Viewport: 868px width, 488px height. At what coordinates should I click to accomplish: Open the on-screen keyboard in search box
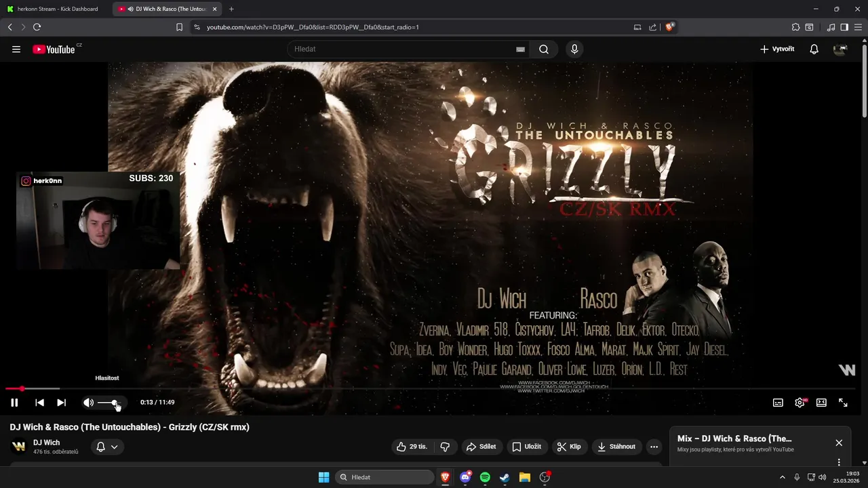pyautogui.click(x=520, y=49)
